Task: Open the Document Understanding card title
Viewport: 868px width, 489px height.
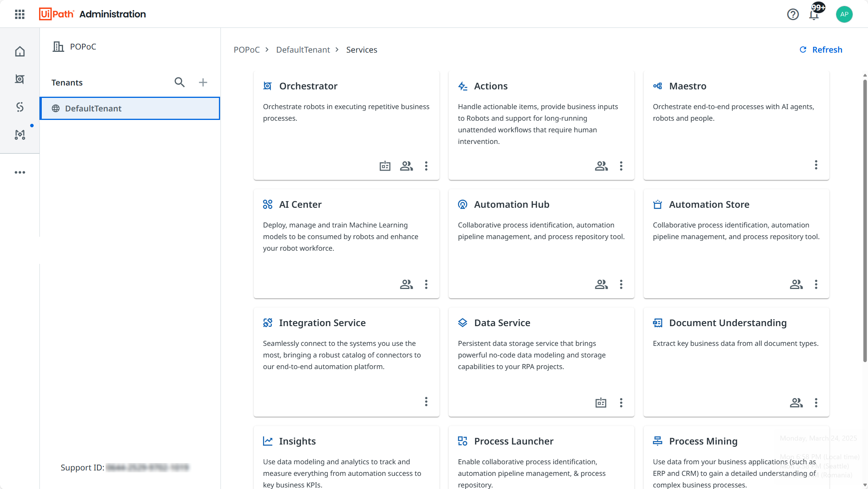Action: point(728,323)
